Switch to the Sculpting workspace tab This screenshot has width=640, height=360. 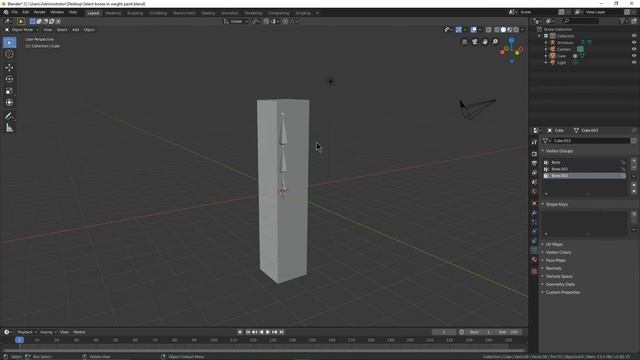pos(135,13)
